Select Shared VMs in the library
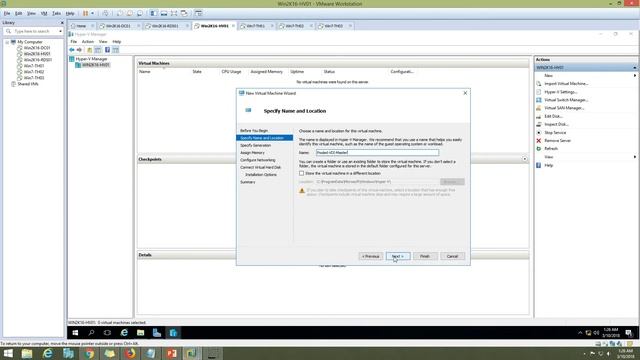This screenshot has width=640, height=360. click(x=27, y=84)
